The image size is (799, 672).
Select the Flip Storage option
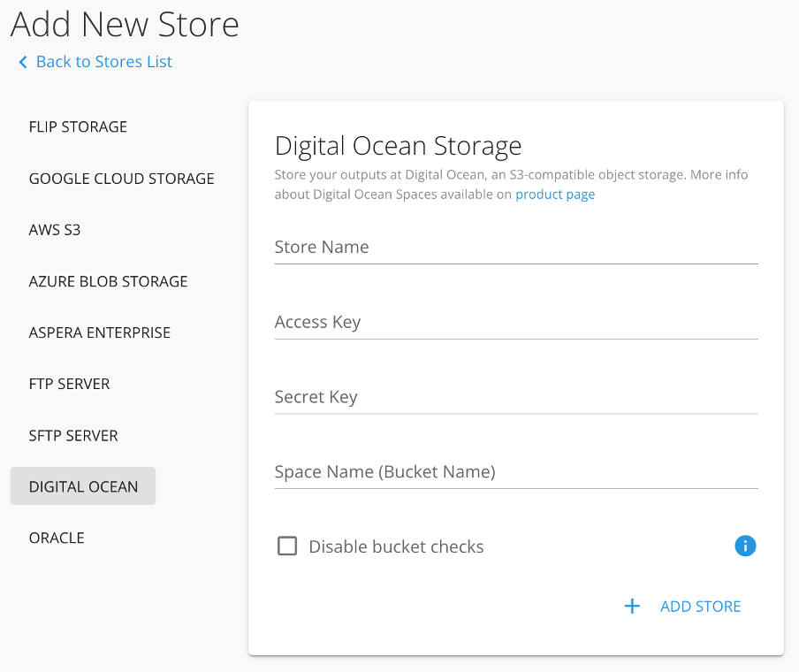pos(78,126)
